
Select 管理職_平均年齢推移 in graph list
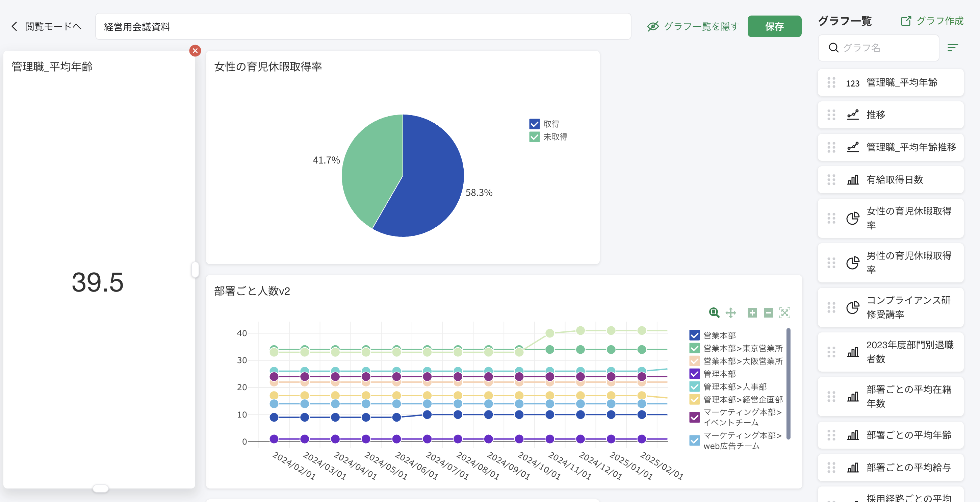pos(911,147)
